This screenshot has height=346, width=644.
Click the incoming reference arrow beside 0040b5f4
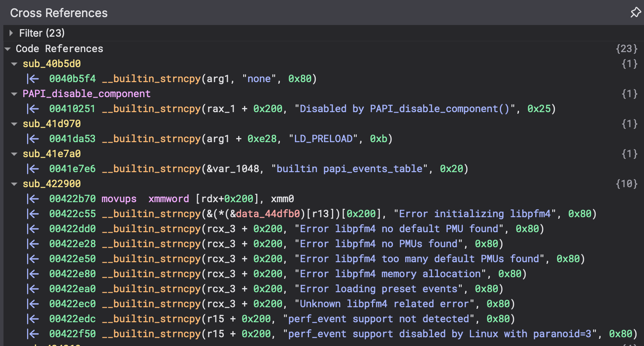pos(33,78)
